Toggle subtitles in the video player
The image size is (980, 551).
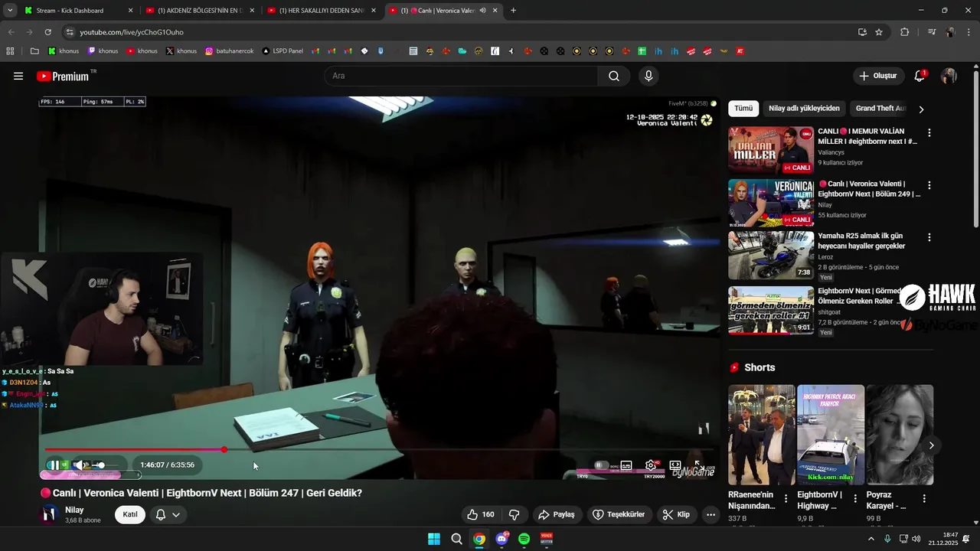tap(626, 465)
